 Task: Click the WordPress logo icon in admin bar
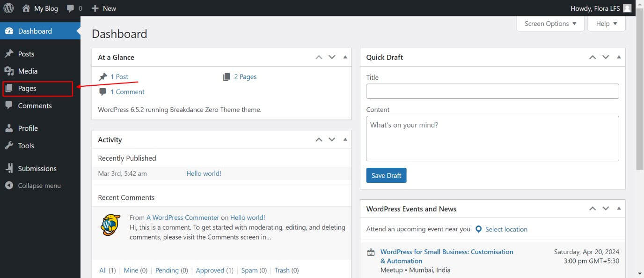coord(8,8)
